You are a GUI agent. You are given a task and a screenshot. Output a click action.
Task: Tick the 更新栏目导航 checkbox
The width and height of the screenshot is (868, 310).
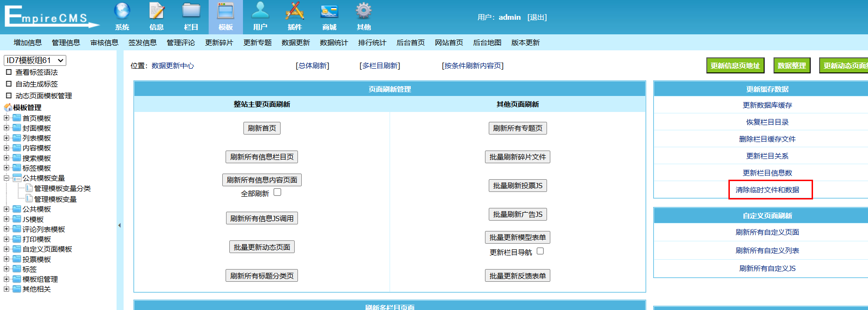pos(540,251)
